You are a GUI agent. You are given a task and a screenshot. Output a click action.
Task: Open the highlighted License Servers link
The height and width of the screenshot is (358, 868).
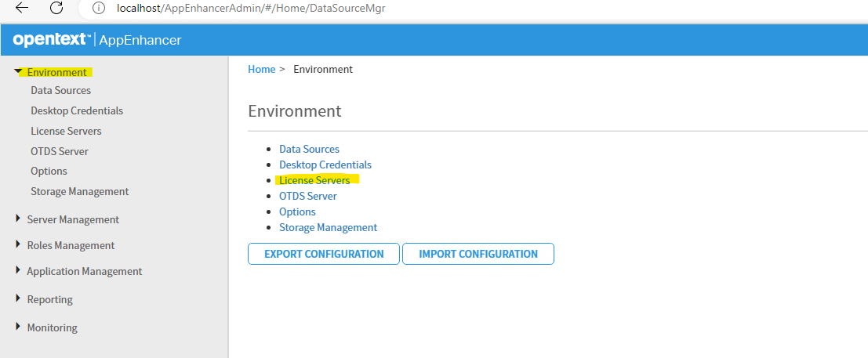click(314, 180)
